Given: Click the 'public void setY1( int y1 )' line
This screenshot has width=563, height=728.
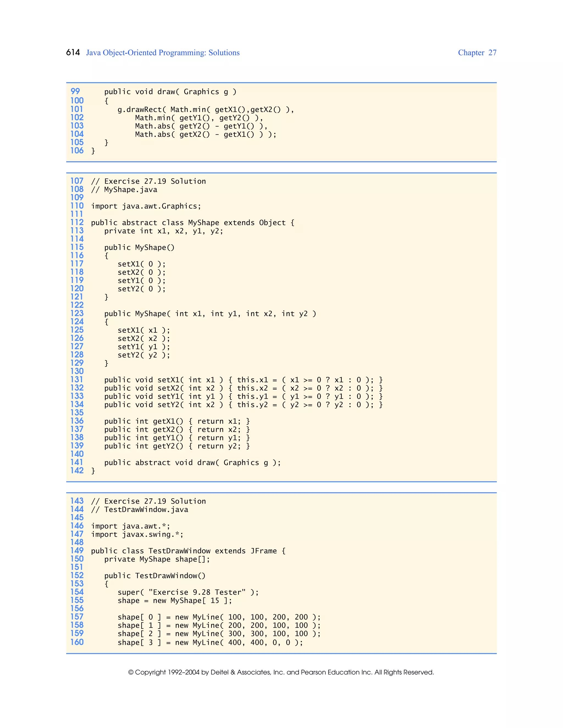Looking at the screenshot, I should click(244, 397).
